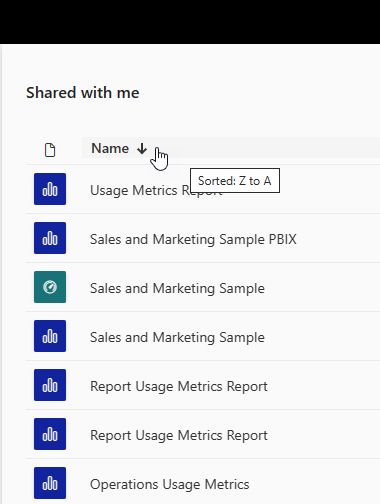Viewport: 380px width, 504px height.
Task: Click the teal dashboard icon for Sales and Marketing Sample
Action: coord(50,287)
